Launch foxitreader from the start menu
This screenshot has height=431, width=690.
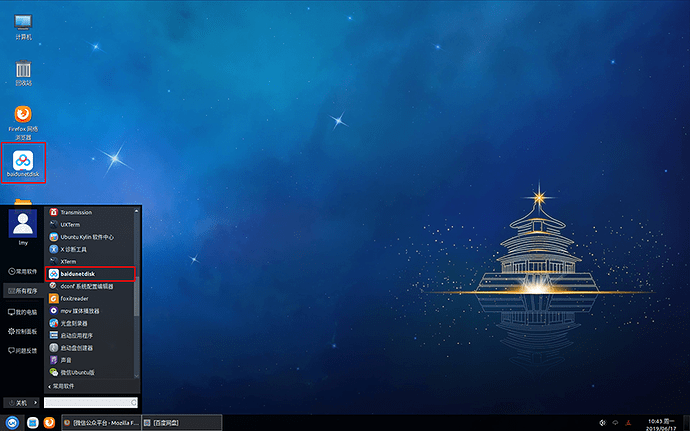76,298
